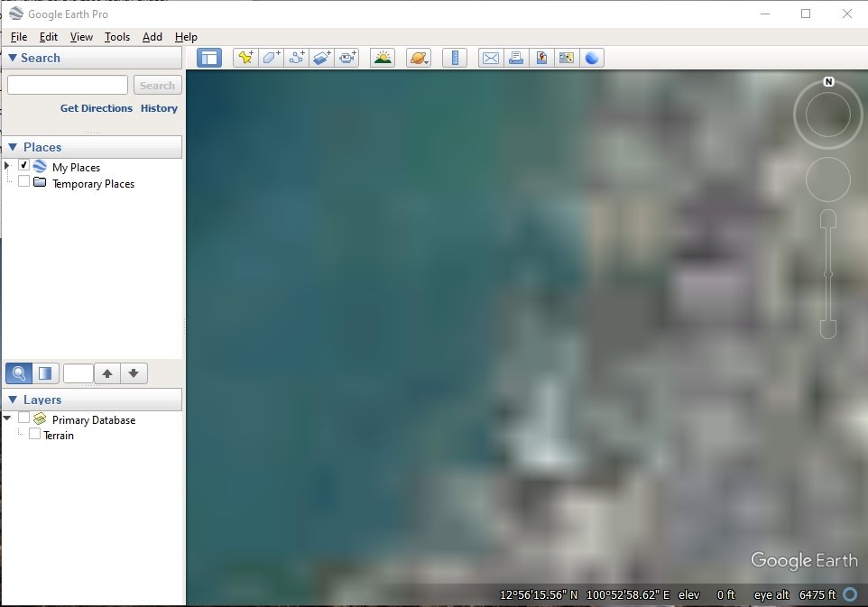Collapse the Places panel

(13, 147)
